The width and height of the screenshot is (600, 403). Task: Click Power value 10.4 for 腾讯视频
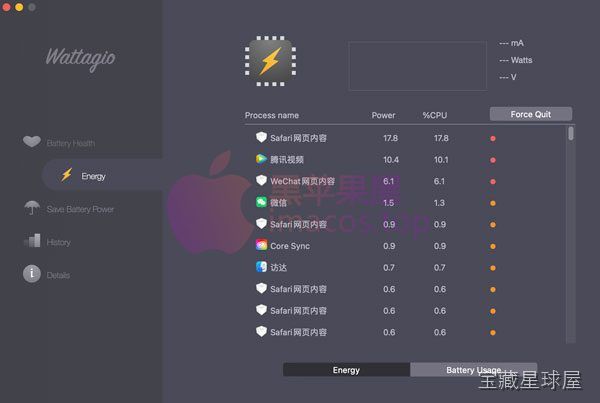[391, 160]
